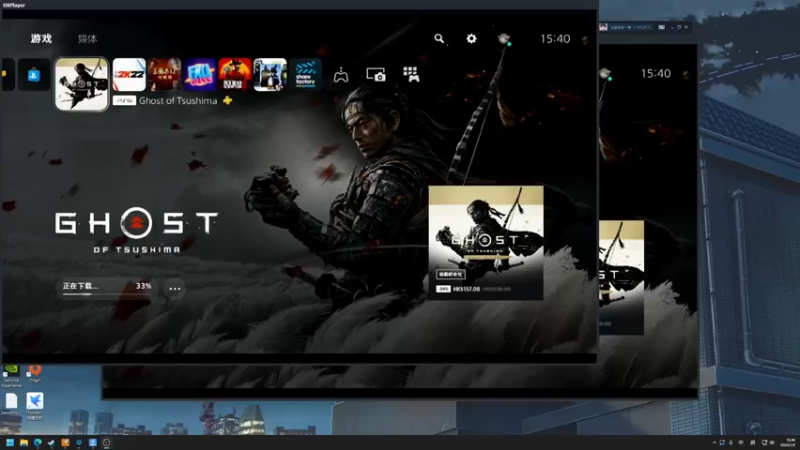Open the taskbar date and time
This screenshot has width=800, height=450.
(790, 442)
